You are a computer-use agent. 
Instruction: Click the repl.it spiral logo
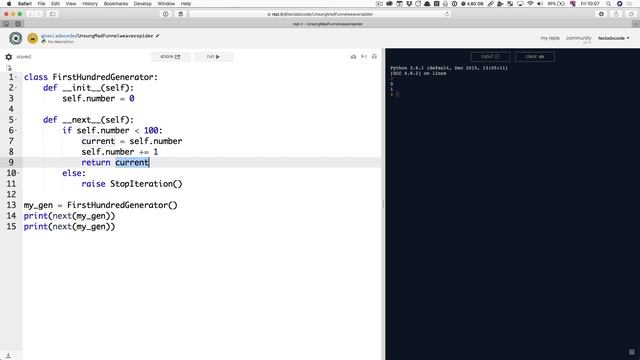click(16, 38)
